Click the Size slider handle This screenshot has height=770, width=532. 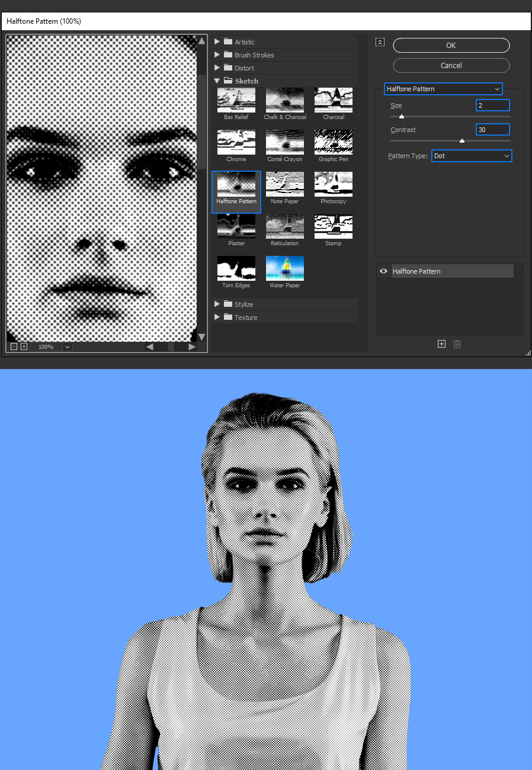[401, 117]
